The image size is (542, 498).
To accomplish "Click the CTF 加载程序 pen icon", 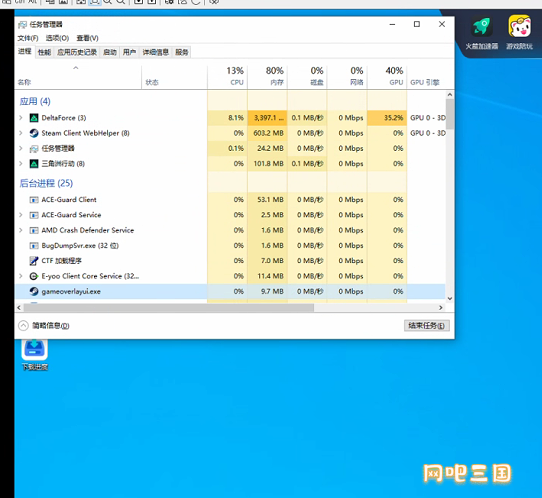I will [x=34, y=261].
